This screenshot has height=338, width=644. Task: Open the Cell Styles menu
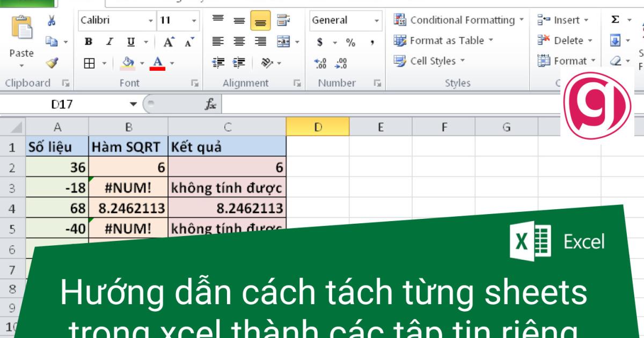(428, 61)
